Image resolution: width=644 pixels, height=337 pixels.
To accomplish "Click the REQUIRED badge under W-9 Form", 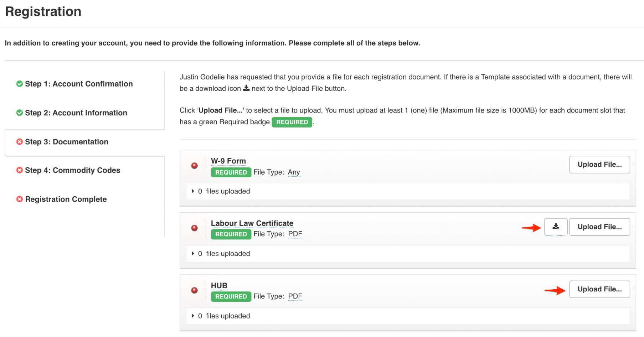I will pyautogui.click(x=231, y=172).
